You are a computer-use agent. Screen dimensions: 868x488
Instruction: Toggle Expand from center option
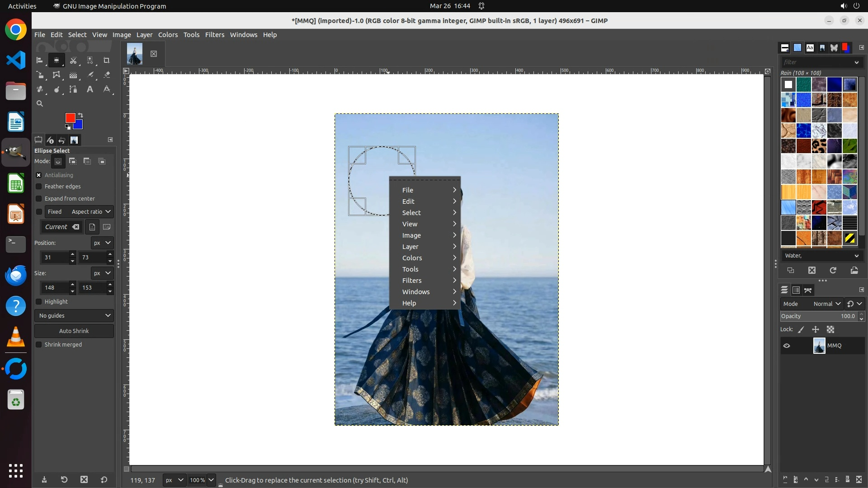click(x=39, y=199)
